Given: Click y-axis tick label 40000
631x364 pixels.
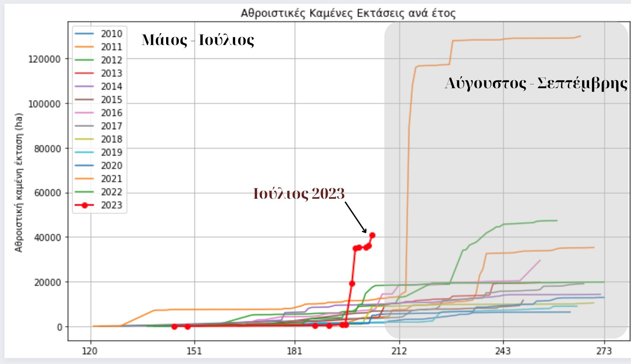Looking at the screenshot, I should click(47, 237).
